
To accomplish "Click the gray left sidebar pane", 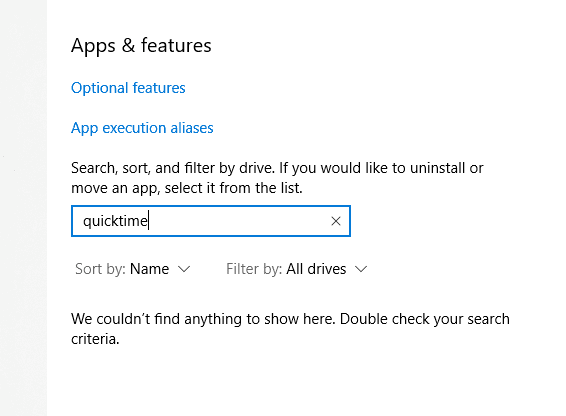I will pyautogui.click(x=23, y=208).
